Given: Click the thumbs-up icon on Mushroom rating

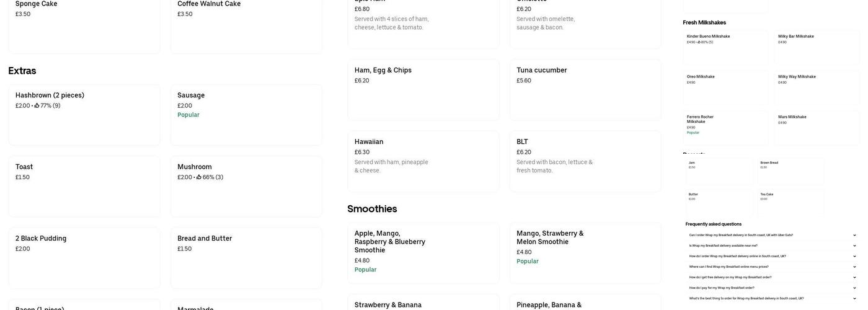Looking at the screenshot, I should coord(199,177).
